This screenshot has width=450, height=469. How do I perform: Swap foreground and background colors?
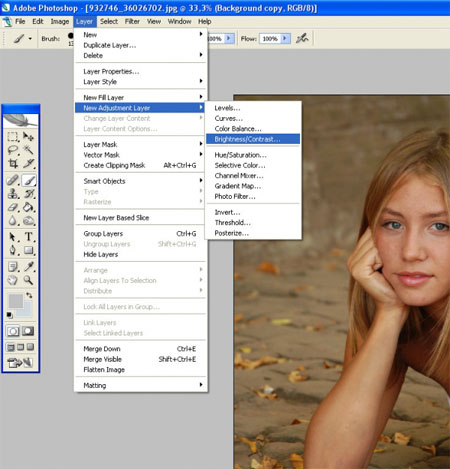coord(29,295)
